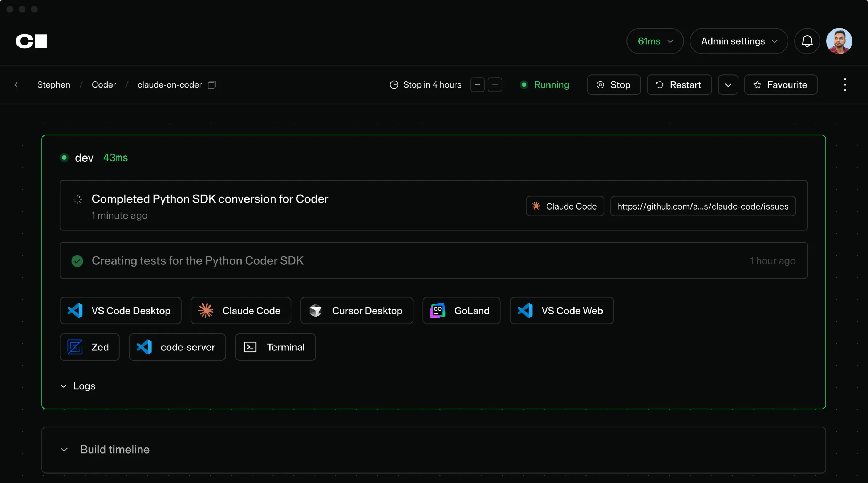The height and width of the screenshot is (483, 868).
Task: Expand the Logs section
Action: coord(78,386)
